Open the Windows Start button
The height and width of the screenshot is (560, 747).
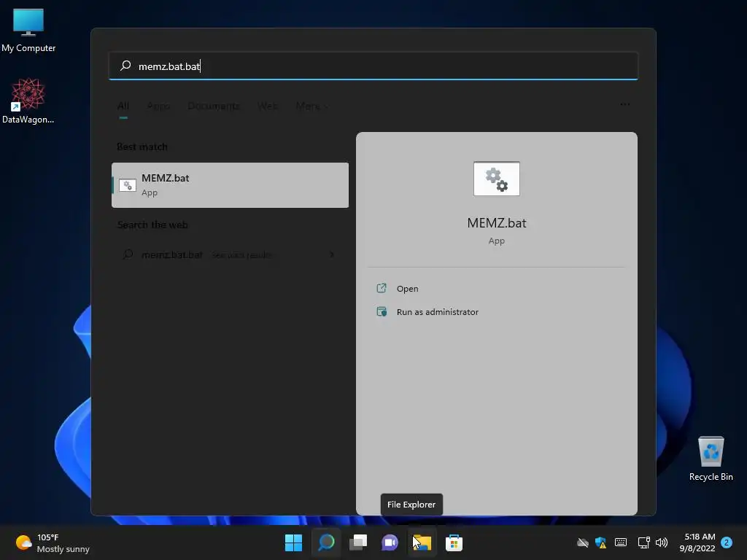(293, 542)
